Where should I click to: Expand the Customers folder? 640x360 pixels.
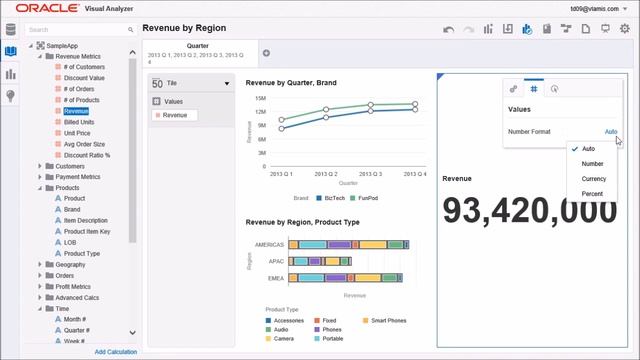tap(40, 166)
